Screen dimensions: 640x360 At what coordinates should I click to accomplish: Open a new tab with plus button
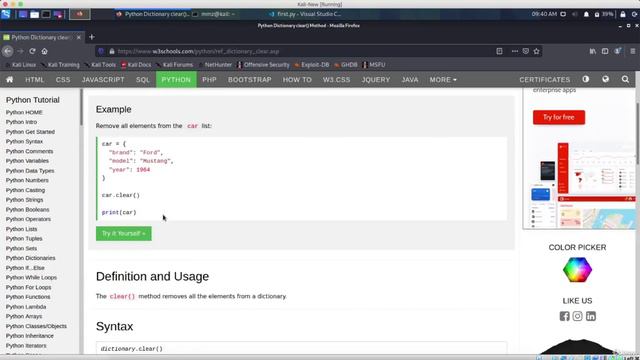91,37
